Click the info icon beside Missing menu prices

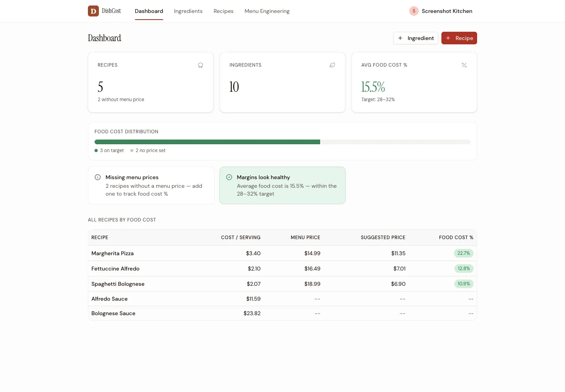tap(98, 177)
